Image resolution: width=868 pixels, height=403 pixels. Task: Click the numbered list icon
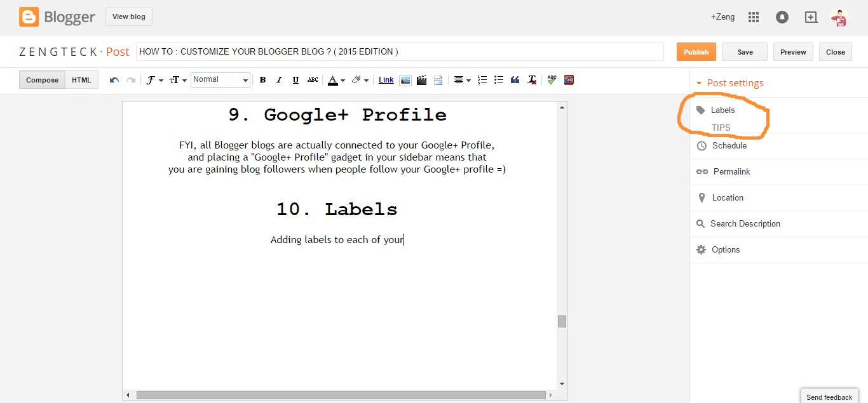pyautogui.click(x=482, y=80)
